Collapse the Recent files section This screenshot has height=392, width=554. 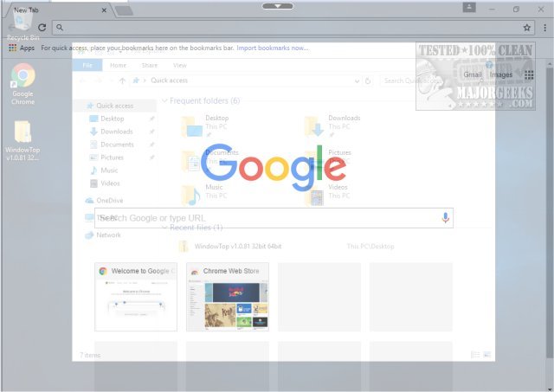tap(164, 227)
